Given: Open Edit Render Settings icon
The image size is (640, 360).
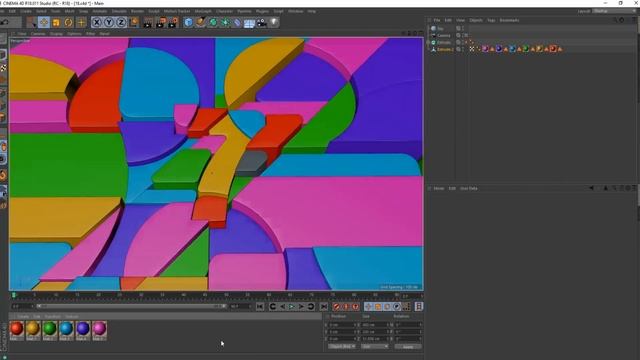Looking at the screenshot, I should (x=173, y=22).
